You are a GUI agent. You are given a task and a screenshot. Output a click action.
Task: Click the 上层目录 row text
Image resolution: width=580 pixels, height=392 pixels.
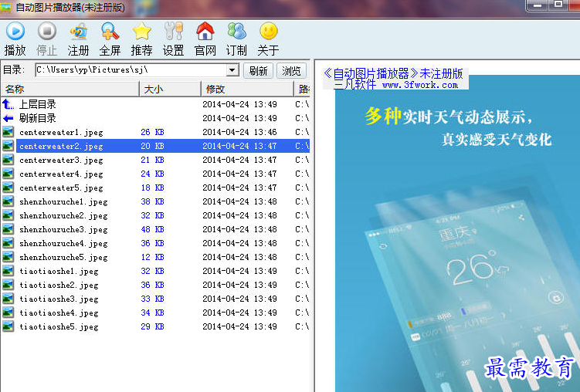tap(37, 104)
